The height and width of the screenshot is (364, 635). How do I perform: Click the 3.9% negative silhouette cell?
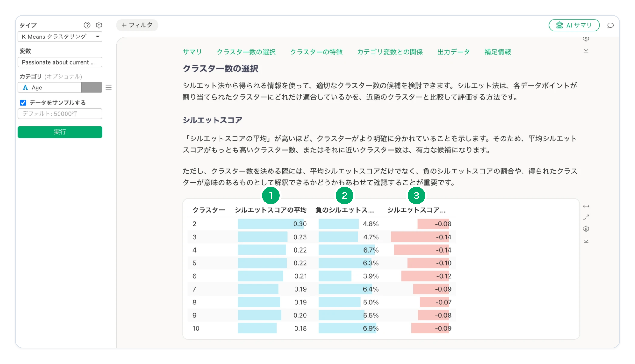point(348,276)
